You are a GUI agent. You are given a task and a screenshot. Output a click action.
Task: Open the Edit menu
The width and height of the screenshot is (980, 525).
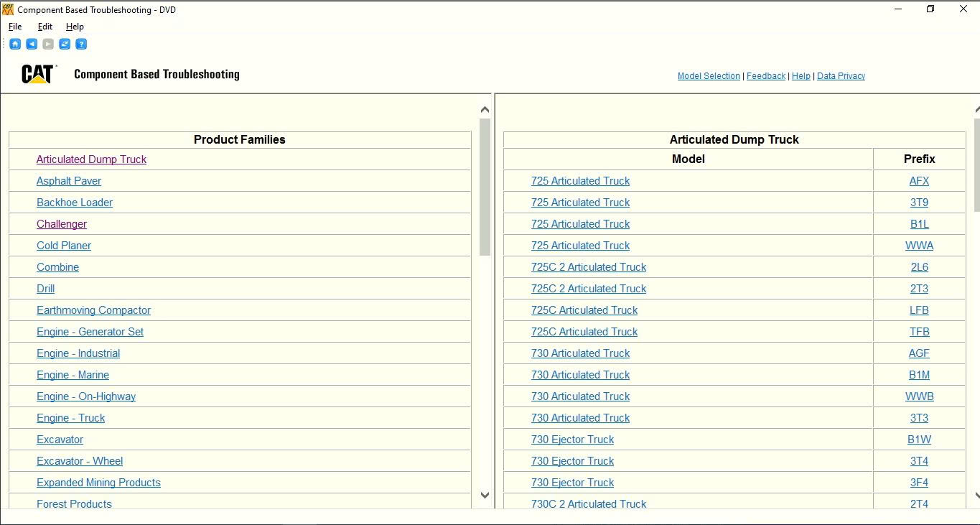click(x=45, y=27)
